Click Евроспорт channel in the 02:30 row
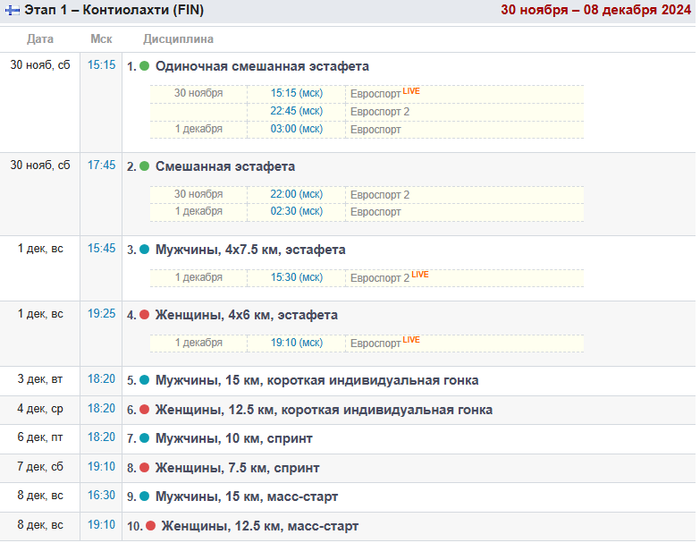The width and height of the screenshot is (700, 543). pyautogui.click(x=375, y=212)
